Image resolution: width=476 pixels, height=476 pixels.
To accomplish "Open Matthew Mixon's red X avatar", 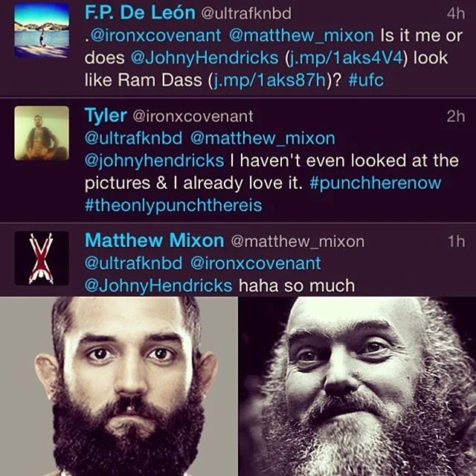I will [42, 258].
